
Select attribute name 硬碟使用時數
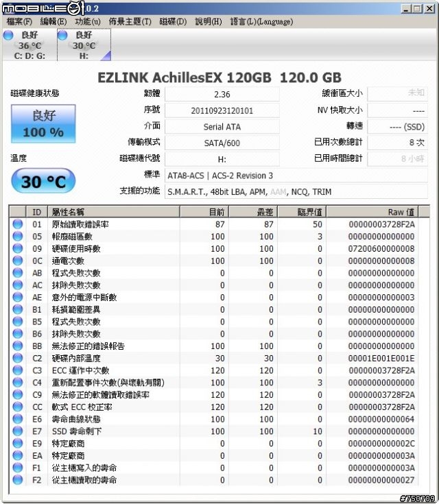click(x=76, y=249)
